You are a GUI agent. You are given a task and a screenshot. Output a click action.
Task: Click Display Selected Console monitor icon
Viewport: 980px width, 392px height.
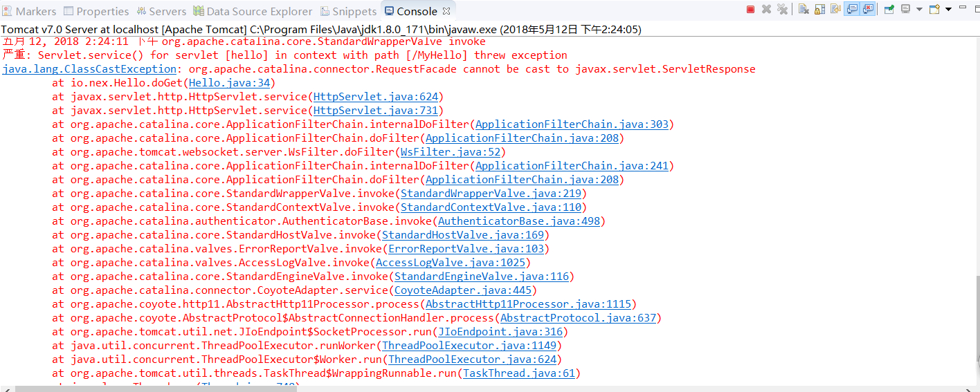pyautogui.click(x=905, y=9)
